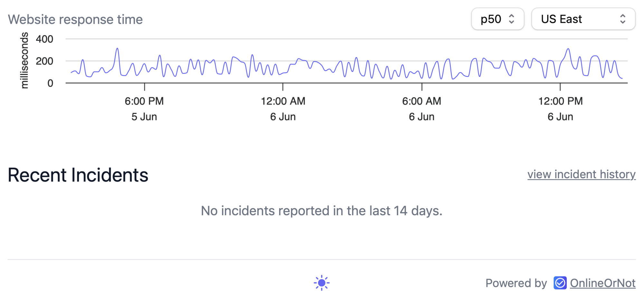
Task: Click the p50 dropdown chevron arrows
Action: tap(511, 19)
